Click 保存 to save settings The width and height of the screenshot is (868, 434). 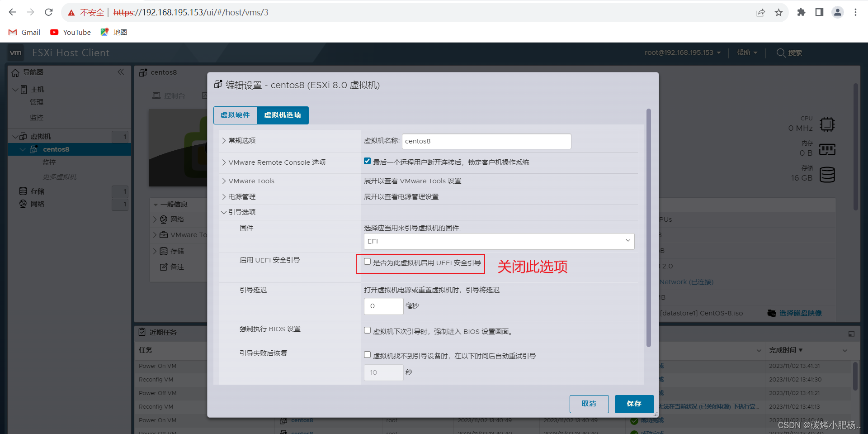pyautogui.click(x=634, y=404)
